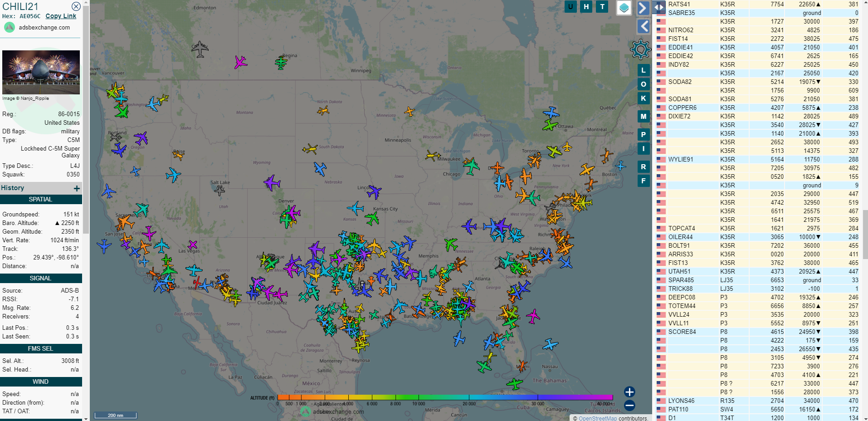
Task: Toggle the T map button
Action: [x=602, y=6]
